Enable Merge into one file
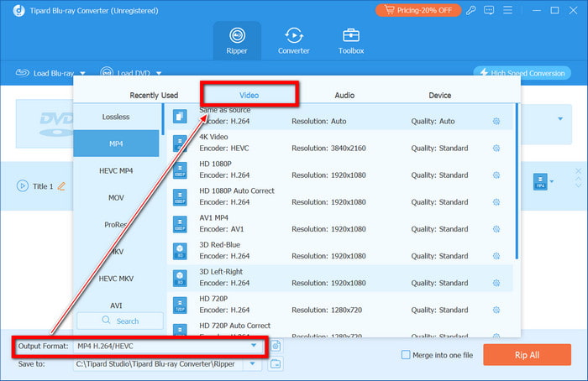Viewport: 588px width, 381px height. [x=406, y=355]
